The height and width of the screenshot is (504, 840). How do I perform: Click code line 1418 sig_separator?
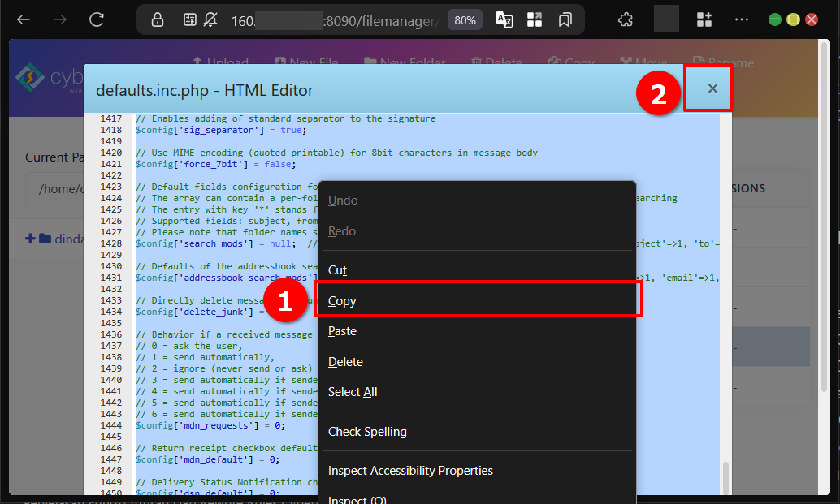pyautogui.click(x=221, y=130)
